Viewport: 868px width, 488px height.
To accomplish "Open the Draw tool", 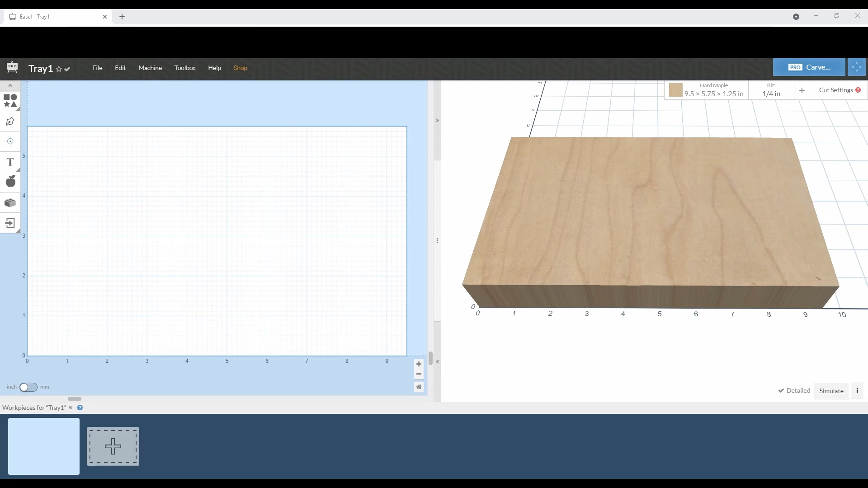I will (10, 121).
